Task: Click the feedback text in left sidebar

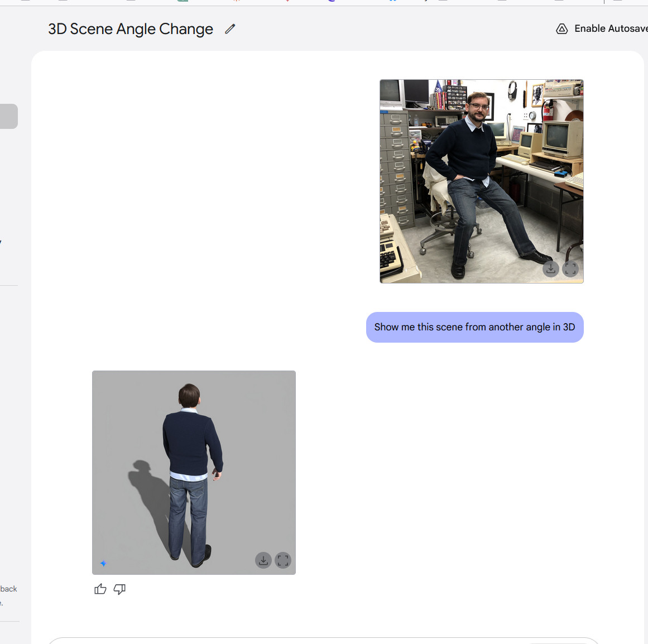Action: tap(8, 589)
